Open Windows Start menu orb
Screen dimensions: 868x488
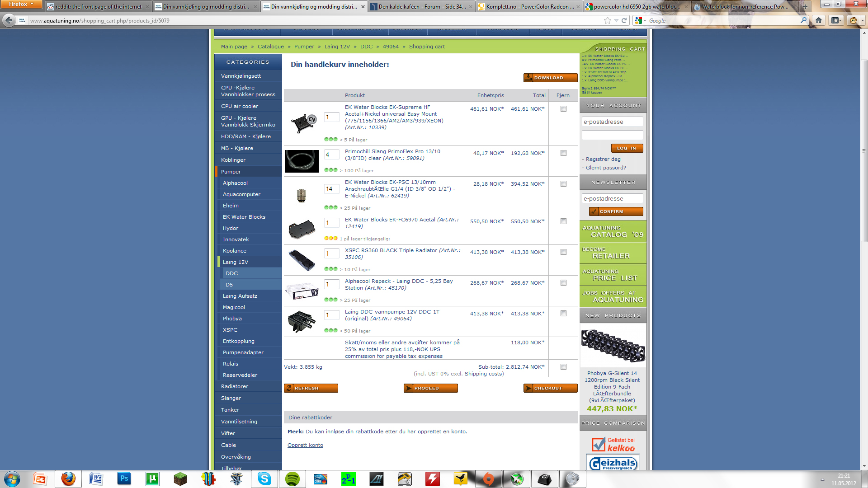(12, 479)
